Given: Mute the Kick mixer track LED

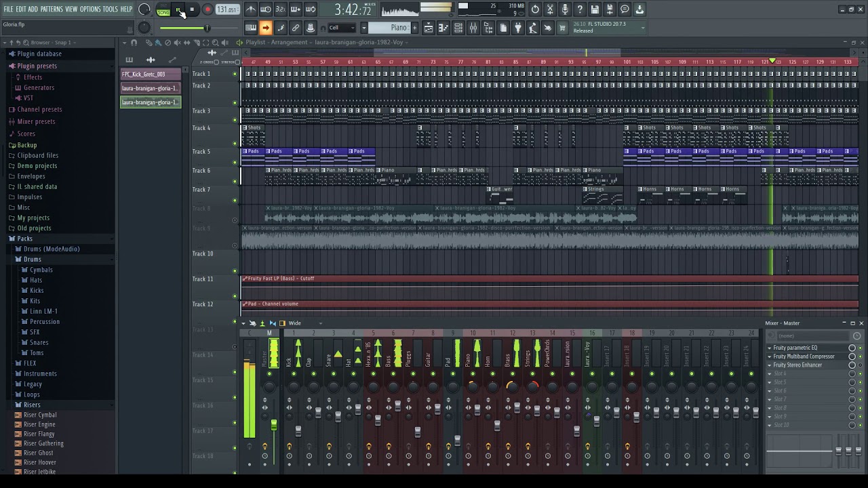Looking at the screenshot, I should click(x=294, y=374).
